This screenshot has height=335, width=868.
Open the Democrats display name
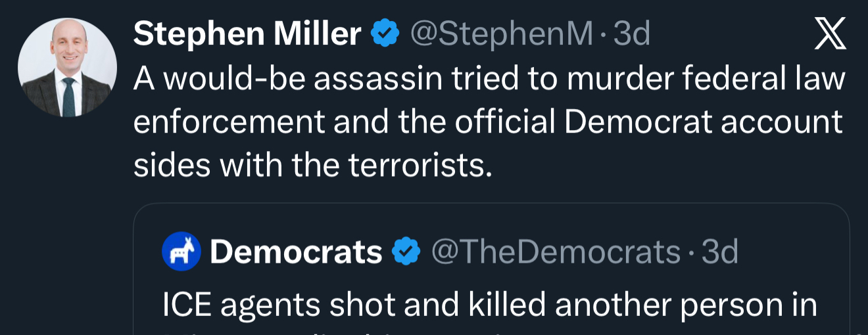point(296,252)
